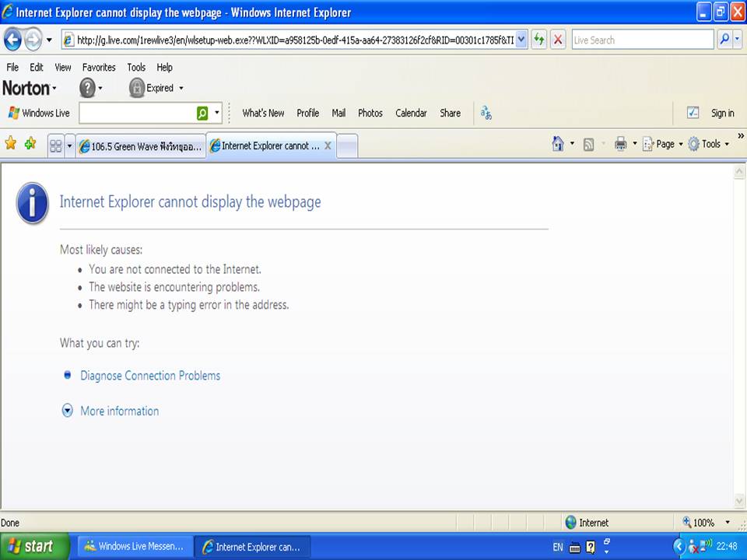Close the Internet Explorer cannot display tab
Image resolution: width=747 pixels, height=560 pixels.
click(328, 145)
